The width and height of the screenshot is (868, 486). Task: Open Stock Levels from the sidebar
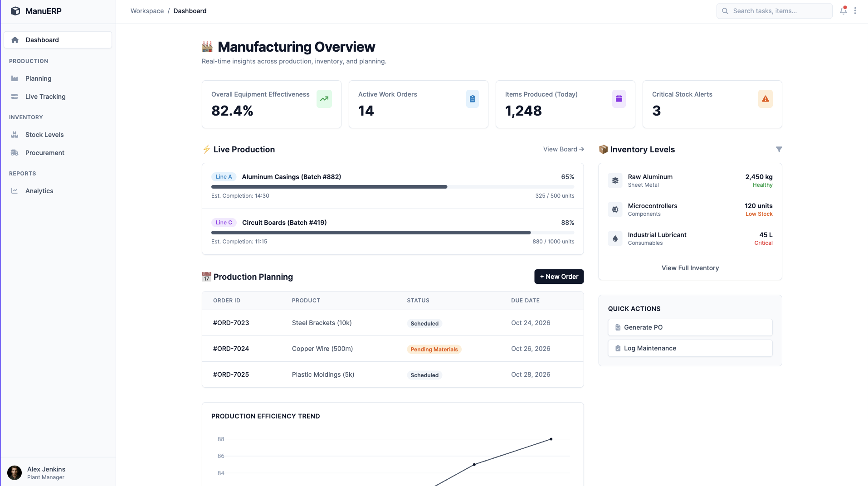coord(44,135)
